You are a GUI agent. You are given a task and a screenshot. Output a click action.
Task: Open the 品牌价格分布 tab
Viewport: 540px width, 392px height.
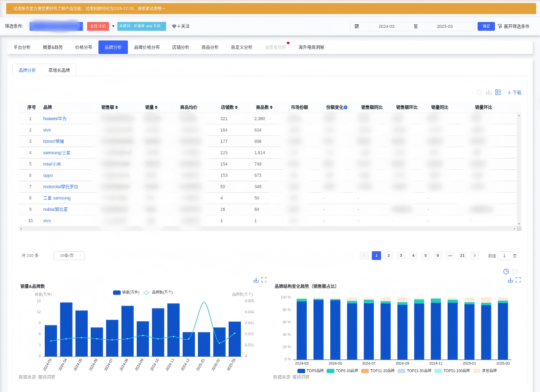pos(147,47)
